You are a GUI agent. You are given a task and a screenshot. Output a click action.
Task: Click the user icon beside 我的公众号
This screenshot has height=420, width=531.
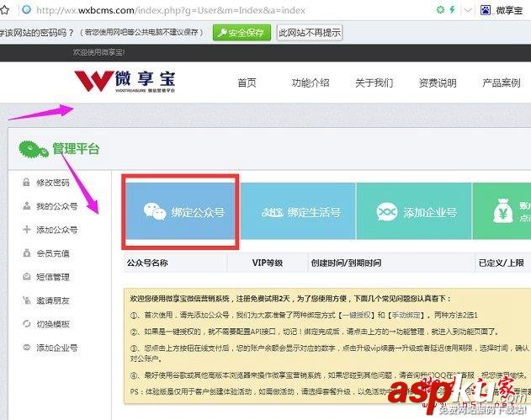[26, 205]
